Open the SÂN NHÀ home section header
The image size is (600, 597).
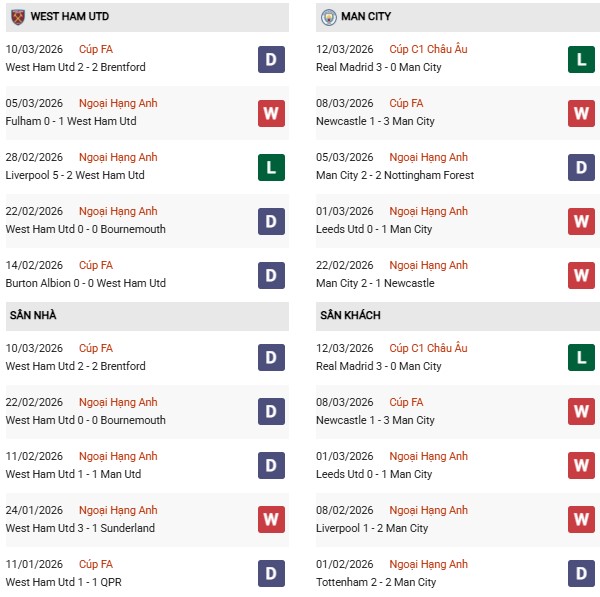[33, 315]
